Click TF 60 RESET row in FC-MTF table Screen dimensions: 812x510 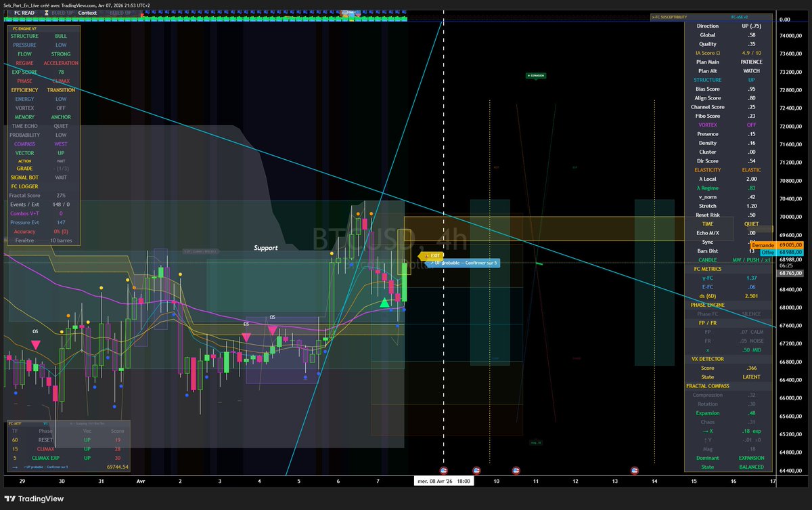pyautogui.click(x=68, y=440)
